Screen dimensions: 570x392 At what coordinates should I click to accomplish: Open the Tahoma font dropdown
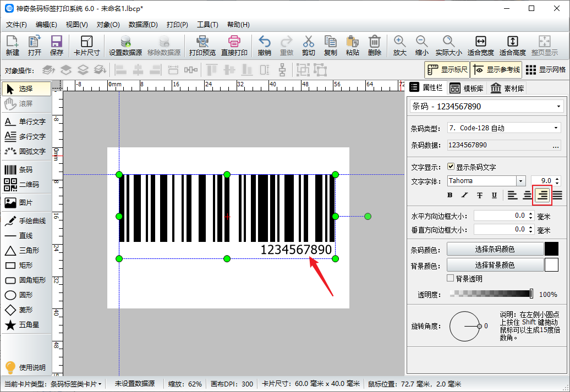click(x=520, y=181)
